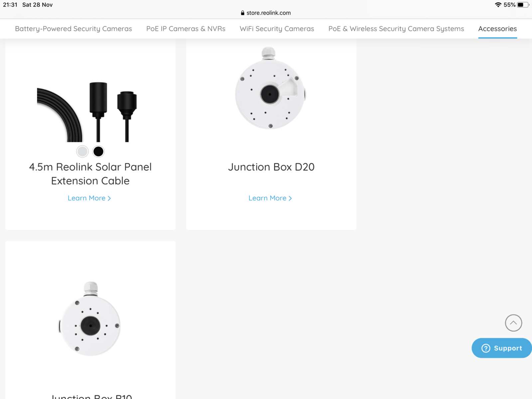Viewport: 532px width, 399px height.
Task: Go to PoE & Wireless Security Camera Systems
Action: [396, 29]
